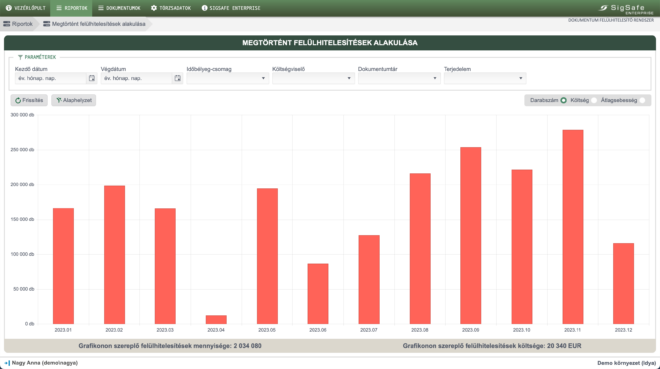Click the '300 000 db' axis label
The height and width of the screenshot is (369, 660).
22,115
